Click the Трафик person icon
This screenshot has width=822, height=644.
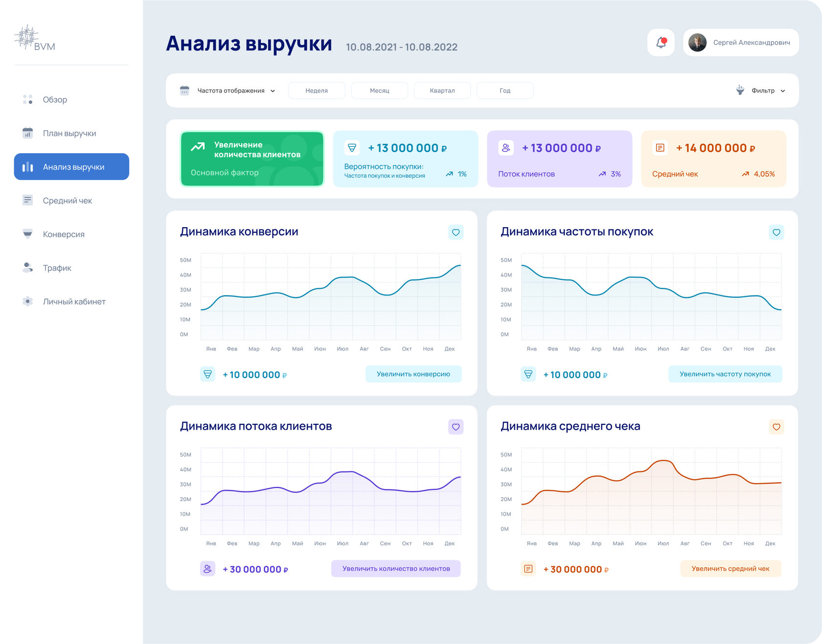click(x=28, y=268)
